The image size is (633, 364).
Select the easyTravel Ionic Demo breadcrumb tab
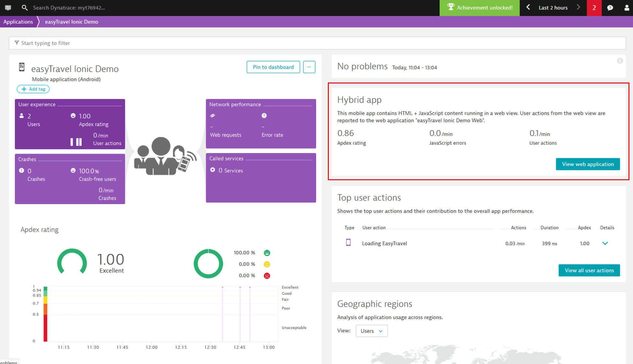coord(71,22)
